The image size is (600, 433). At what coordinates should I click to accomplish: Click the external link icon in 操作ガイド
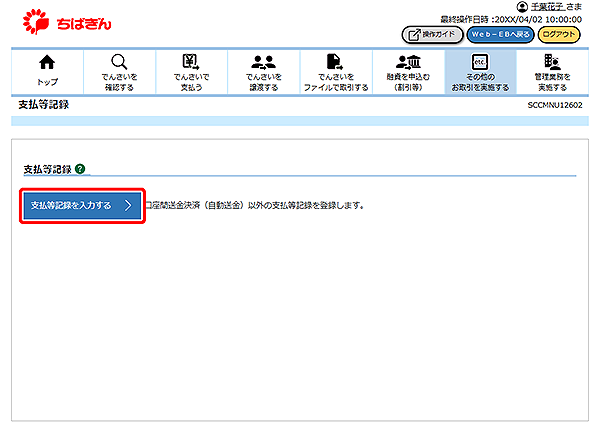point(414,34)
